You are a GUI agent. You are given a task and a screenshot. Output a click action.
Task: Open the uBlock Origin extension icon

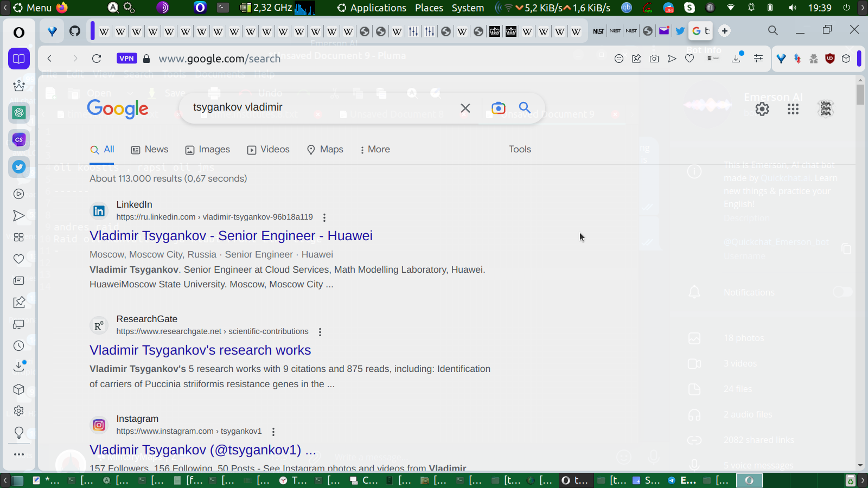click(x=830, y=59)
